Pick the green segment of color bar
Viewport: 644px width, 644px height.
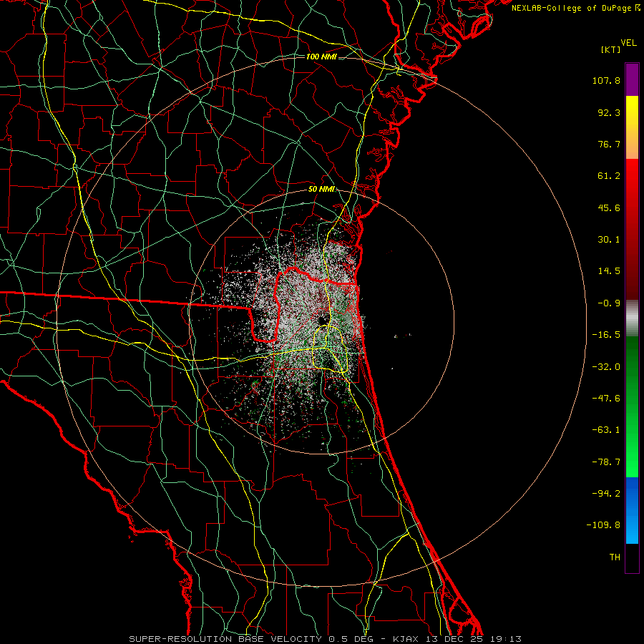point(632,406)
